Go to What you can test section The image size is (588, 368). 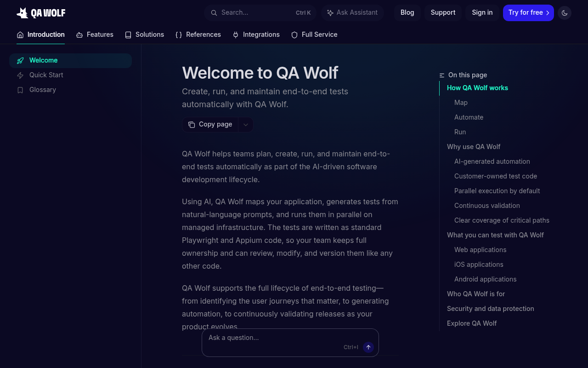495,235
